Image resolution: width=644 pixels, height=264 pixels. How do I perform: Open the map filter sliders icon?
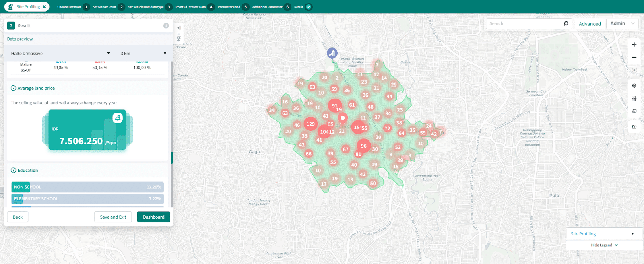click(x=634, y=99)
